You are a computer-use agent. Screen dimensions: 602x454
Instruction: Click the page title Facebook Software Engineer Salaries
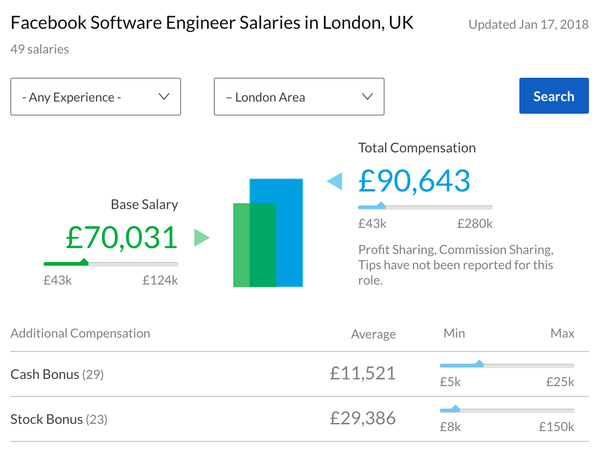[212, 23]
